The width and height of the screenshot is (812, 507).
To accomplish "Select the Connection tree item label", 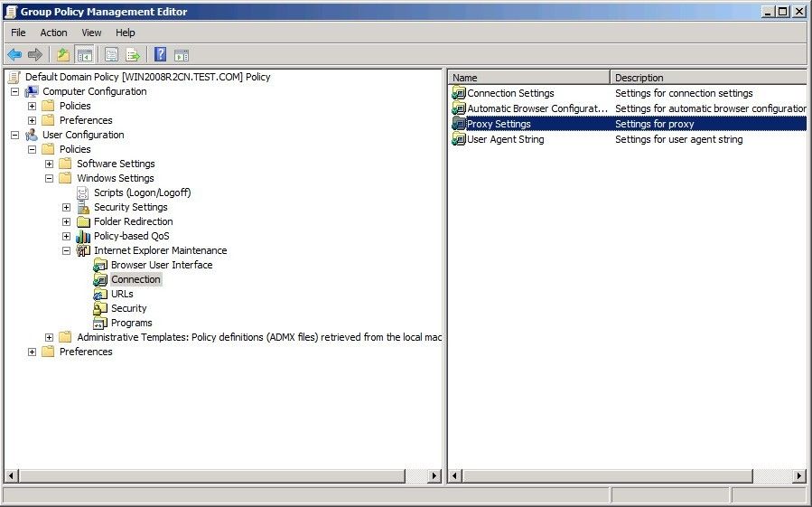I will click(x=135, y=279).
